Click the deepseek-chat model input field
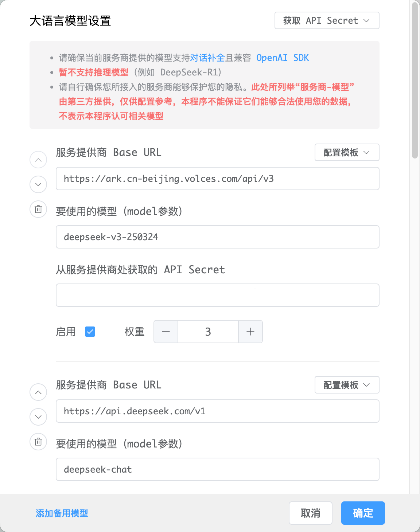 pos(217,469)
